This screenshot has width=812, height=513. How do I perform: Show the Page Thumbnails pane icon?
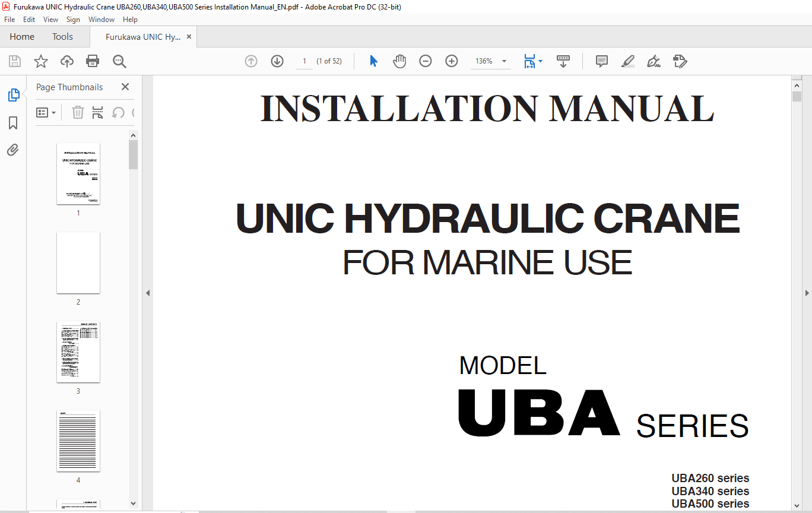pos(13,95)
